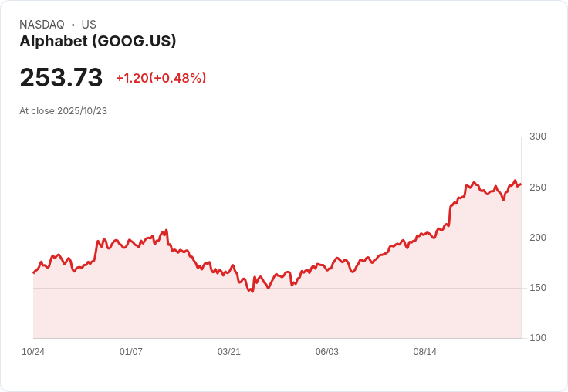Click the Alphabet (GOOG.US) stock title

click(x=98, y=41)
